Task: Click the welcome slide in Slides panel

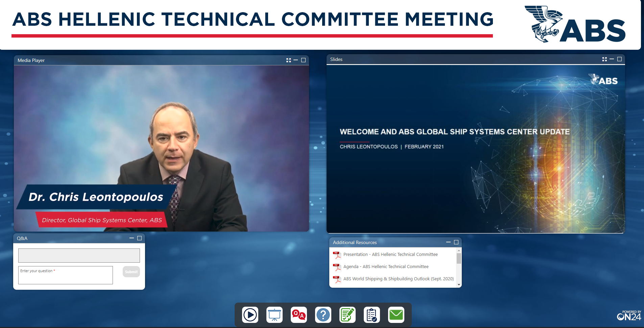Action: (476, 149)
